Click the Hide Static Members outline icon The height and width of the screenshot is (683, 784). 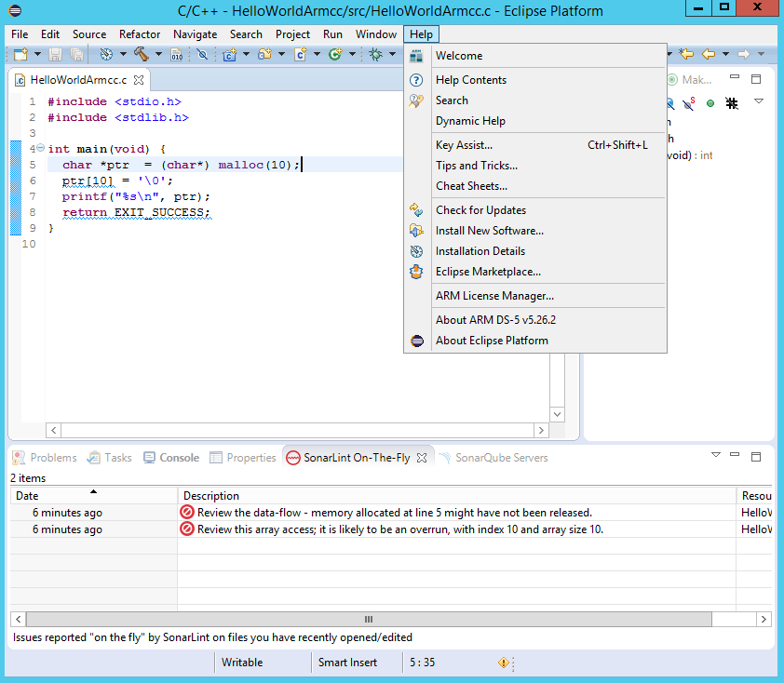(690, 102)
